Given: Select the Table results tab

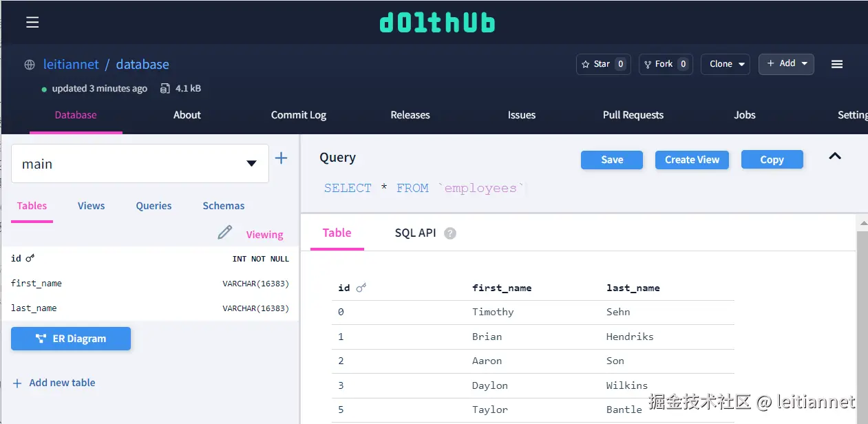Looking at the screenshot, I should click(x=337, y=233).
